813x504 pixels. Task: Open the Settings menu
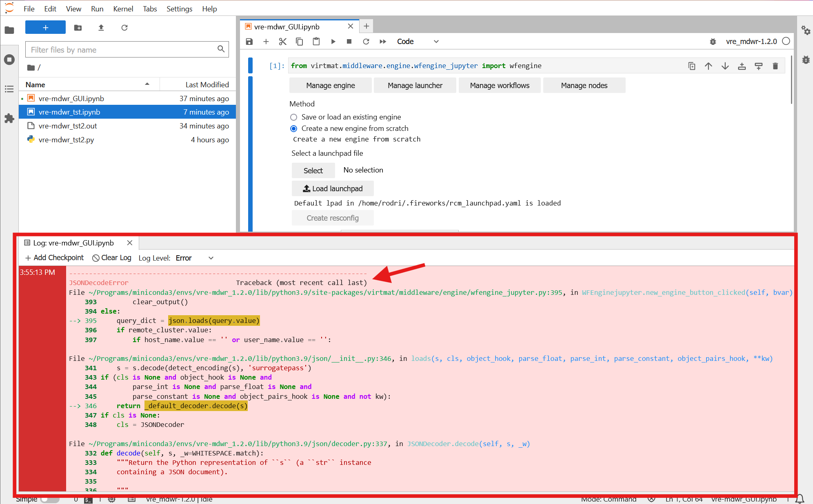click(x=179, y=9)
